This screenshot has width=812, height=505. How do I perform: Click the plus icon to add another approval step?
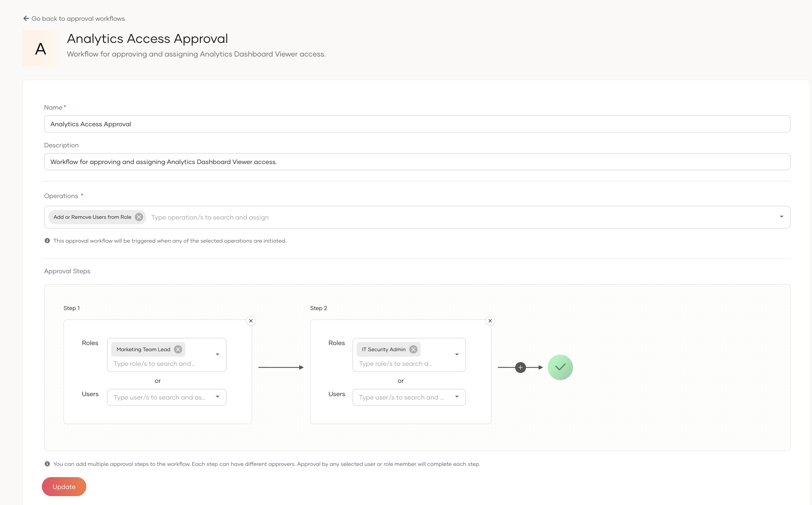[520, 367]
